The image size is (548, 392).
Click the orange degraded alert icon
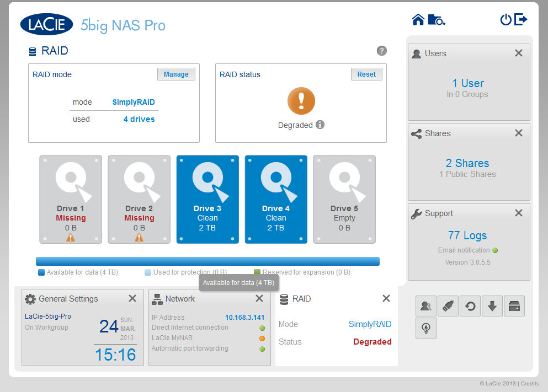tap(301, 101)
